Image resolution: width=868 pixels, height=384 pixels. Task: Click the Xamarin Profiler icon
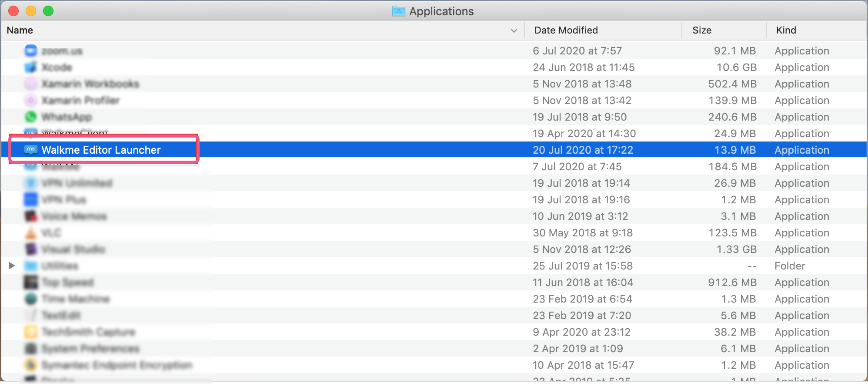(30, 101)
